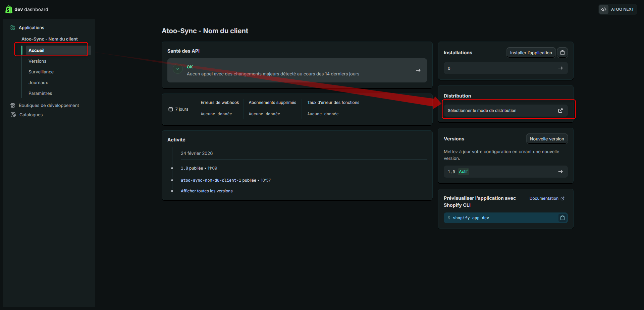Click the arrow on version 1.0 row
The height and width of the screenshot is (310, 644).
coord(560,172)
